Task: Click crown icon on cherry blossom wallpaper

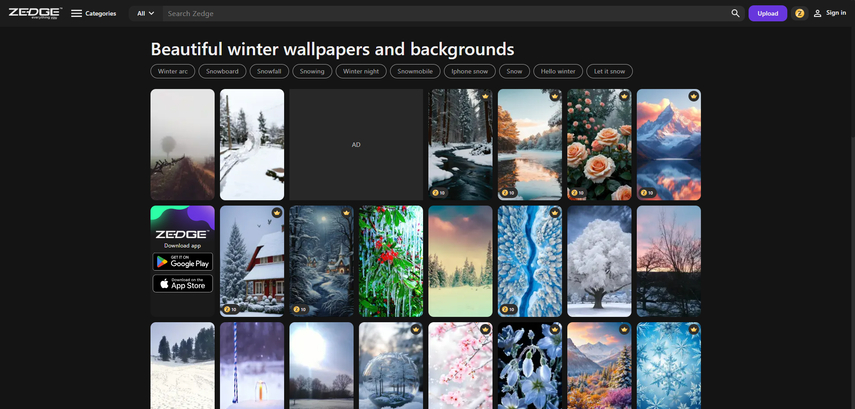Action: coord(485,329)
